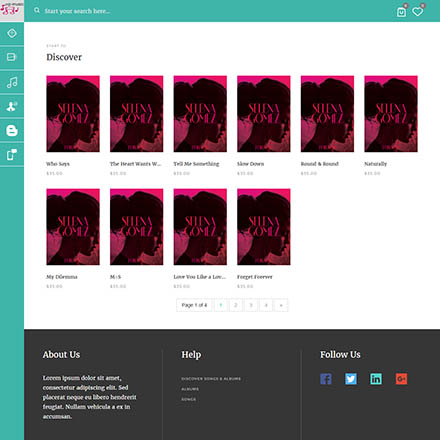Open the songs music-note sidebar icon

point(12,82)
